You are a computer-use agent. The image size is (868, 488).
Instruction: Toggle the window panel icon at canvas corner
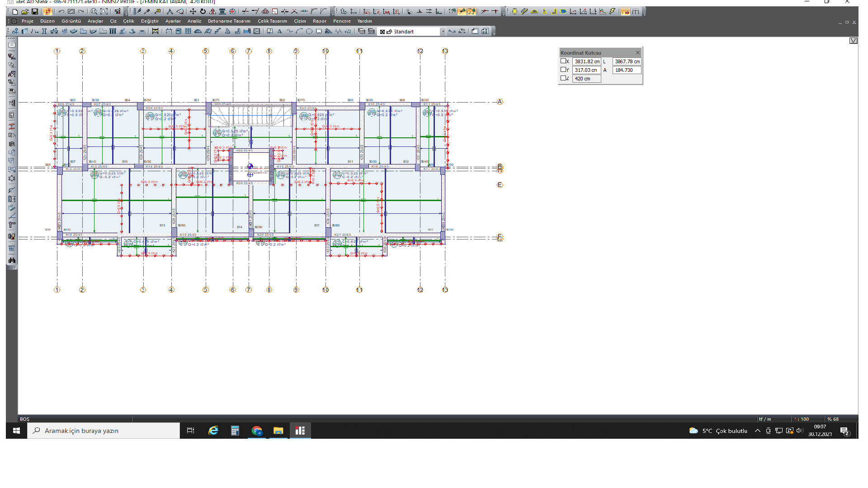(x=853, y=41)
